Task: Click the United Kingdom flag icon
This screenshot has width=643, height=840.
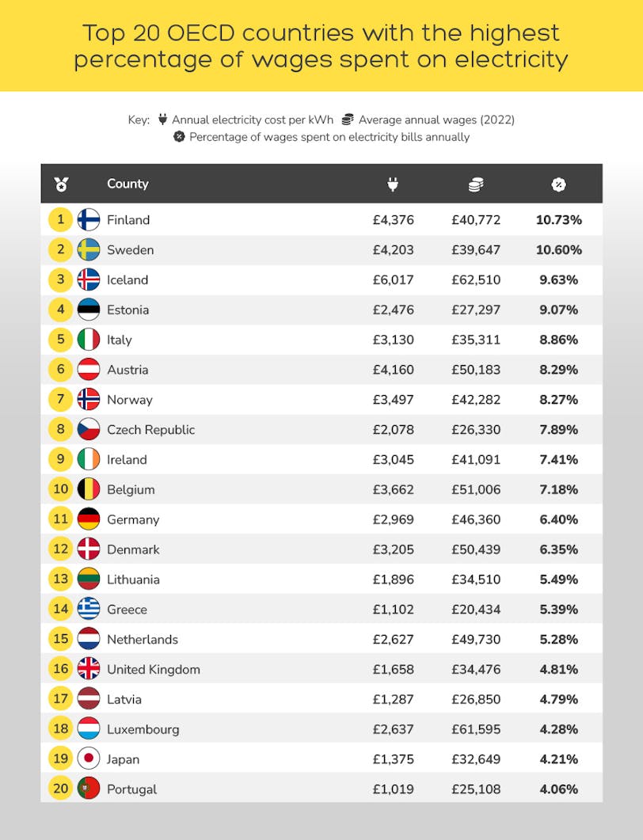Action: (89, 669)
